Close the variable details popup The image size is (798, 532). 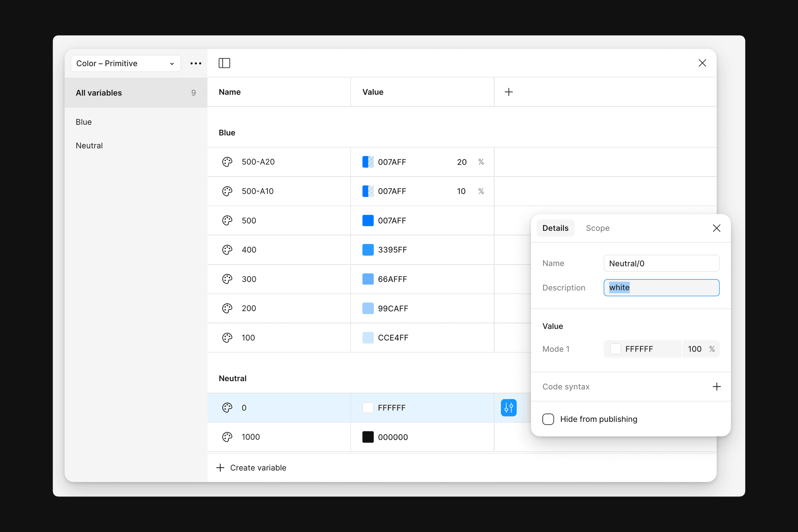[717, 228]
